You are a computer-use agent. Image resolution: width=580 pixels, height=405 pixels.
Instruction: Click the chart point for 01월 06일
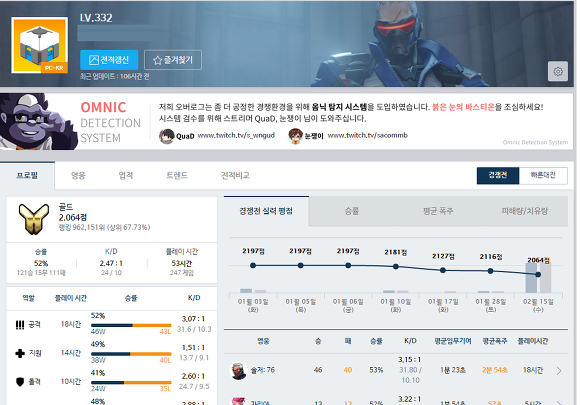(x=348, y=266)
